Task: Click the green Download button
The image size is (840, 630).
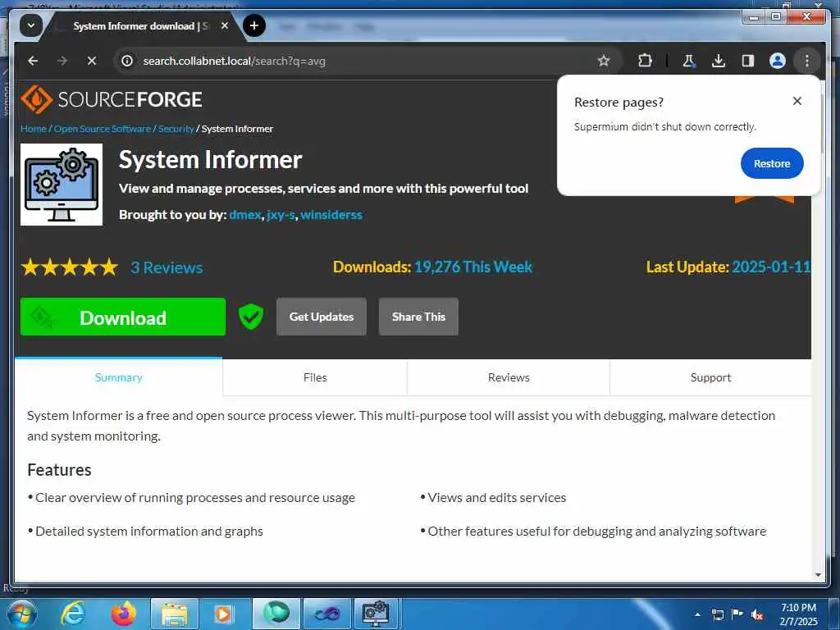Action: pos(123,317)
